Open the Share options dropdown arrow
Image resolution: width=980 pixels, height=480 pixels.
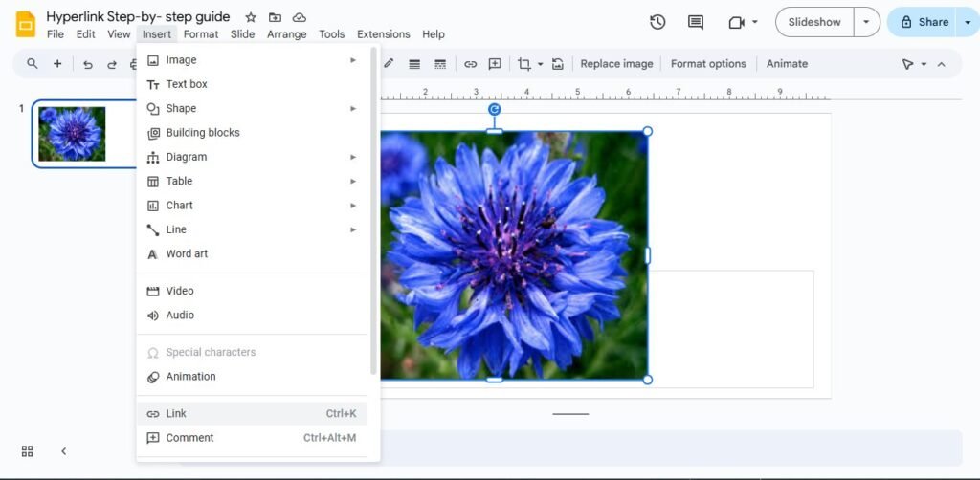point(968,22)
